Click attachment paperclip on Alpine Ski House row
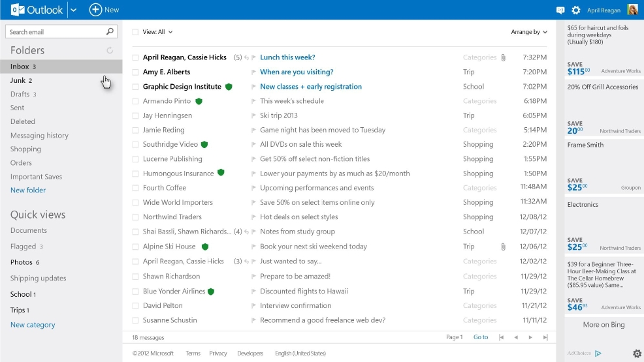Viewport: 644px width, 362px height. [x=503, y=247]
